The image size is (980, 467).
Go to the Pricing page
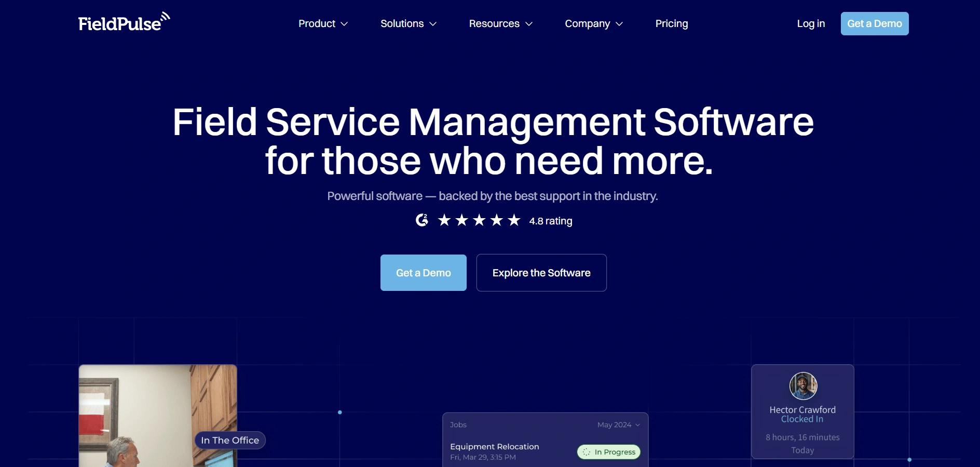(672, 23)
